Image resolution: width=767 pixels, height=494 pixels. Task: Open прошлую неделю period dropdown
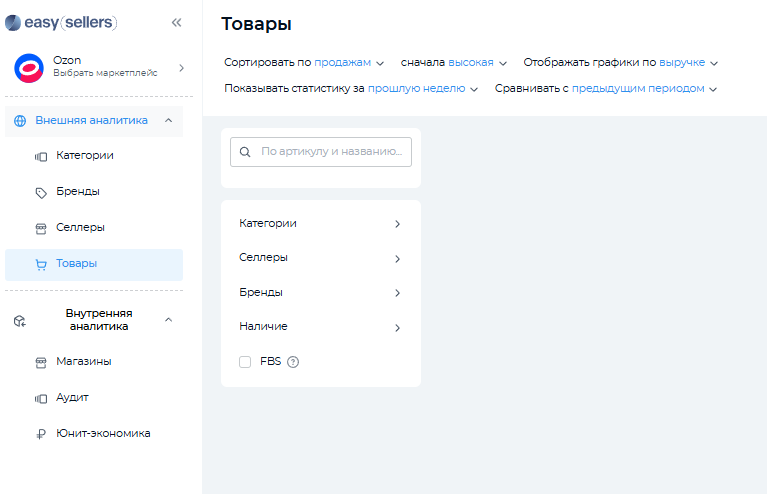351,89
